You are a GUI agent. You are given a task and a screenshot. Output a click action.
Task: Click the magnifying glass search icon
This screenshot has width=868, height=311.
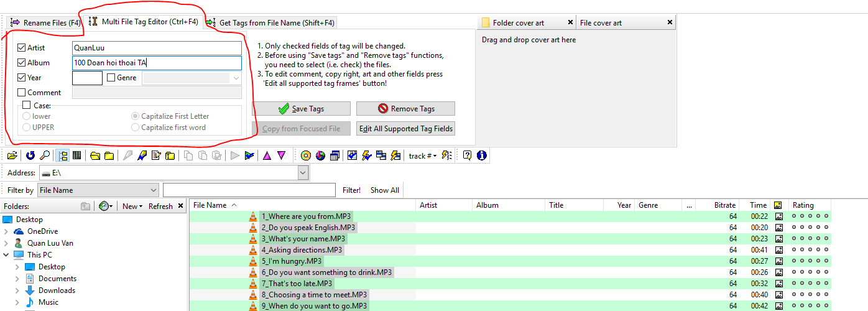pyautogui.click(x=45, y=155)
